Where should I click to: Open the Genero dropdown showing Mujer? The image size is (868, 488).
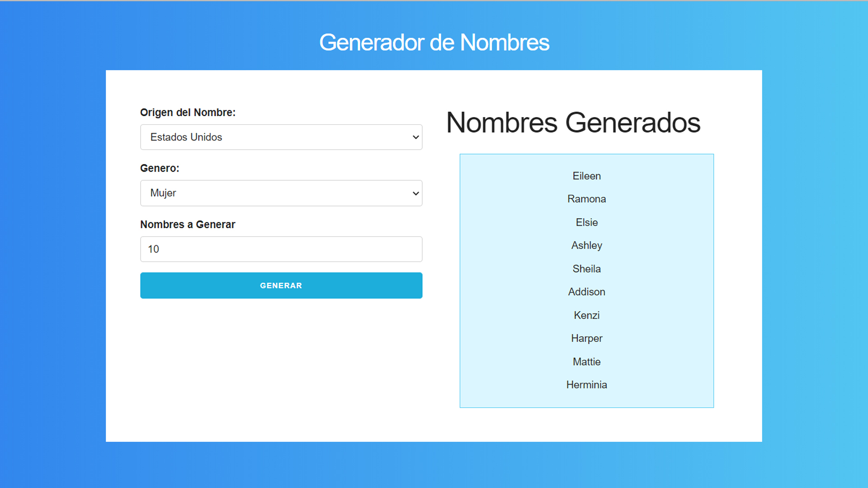(281, 193)
